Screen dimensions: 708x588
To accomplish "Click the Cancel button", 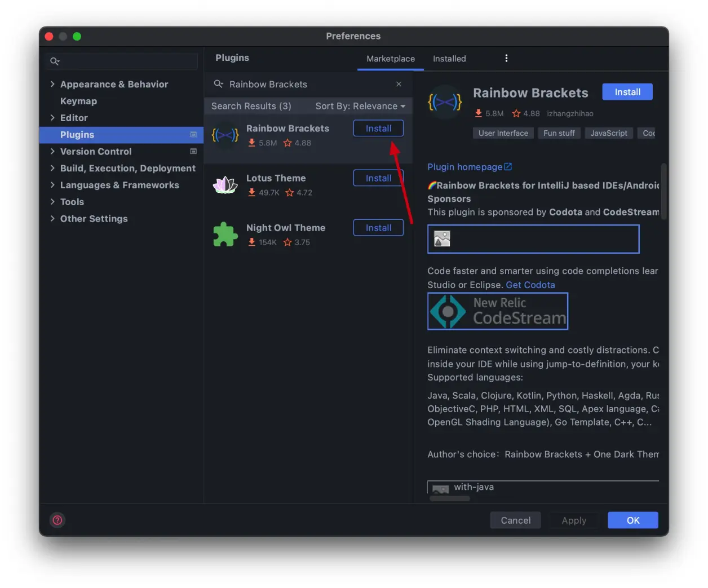I will click(516, 520).
